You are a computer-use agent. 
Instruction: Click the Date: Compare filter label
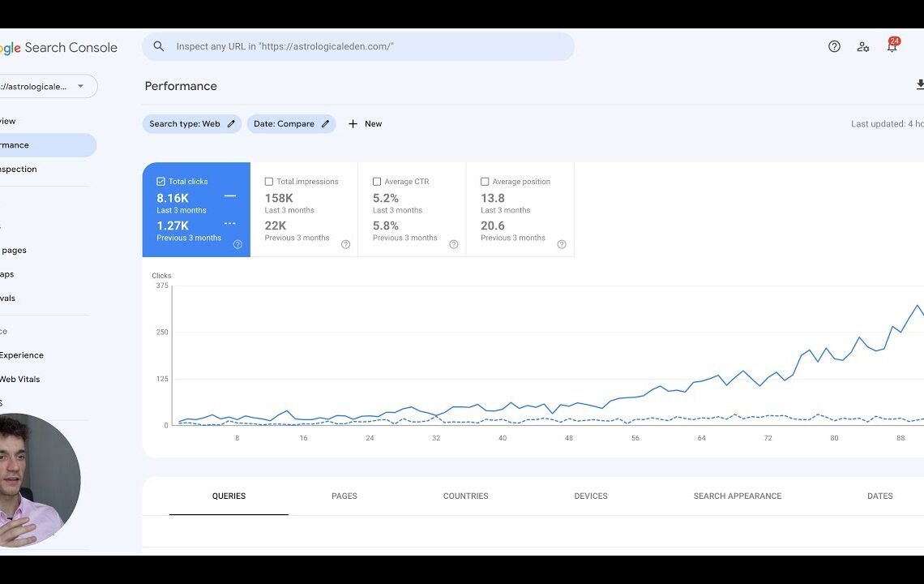pos(284,124)
